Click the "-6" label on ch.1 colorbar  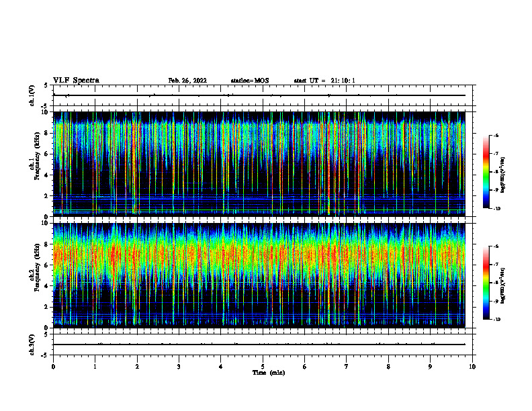496,135
